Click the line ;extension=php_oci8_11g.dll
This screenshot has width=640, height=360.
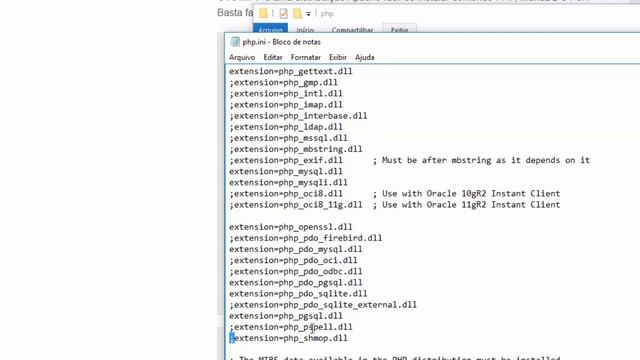pyautogui.click(x=296, y=205)
